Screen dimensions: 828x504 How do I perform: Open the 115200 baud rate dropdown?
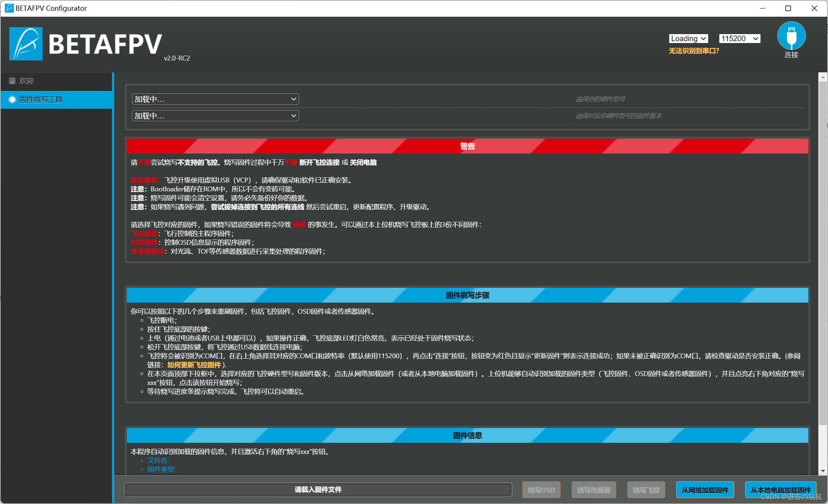(x=739, y=39)
